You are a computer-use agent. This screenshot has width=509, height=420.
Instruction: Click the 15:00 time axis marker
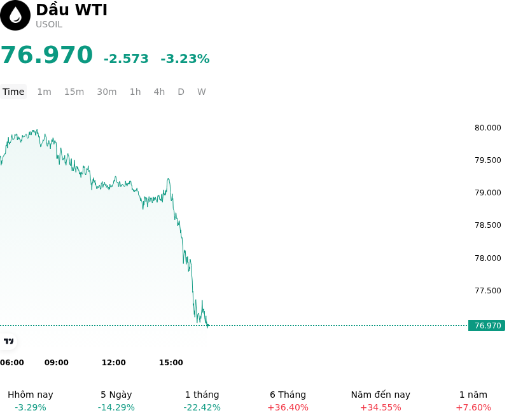click(x=171, y=363)
